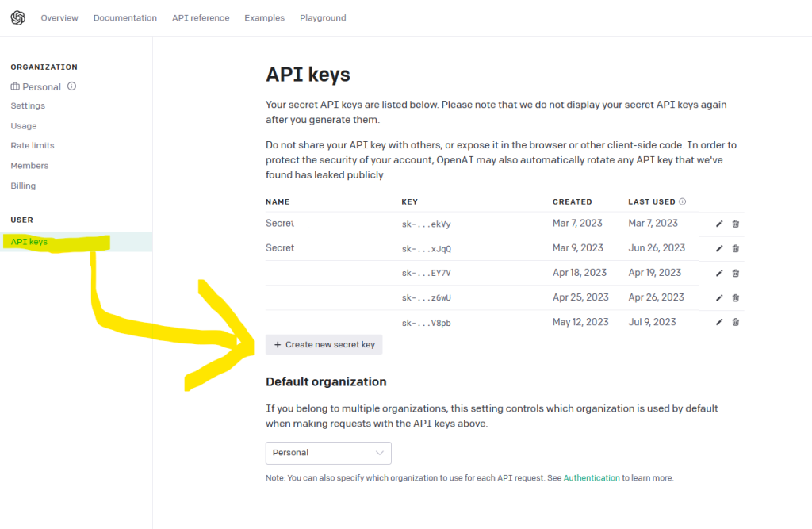812x529 pixels.
Task: Delete the sk-...z6wU key
Action: click(735, 298)
